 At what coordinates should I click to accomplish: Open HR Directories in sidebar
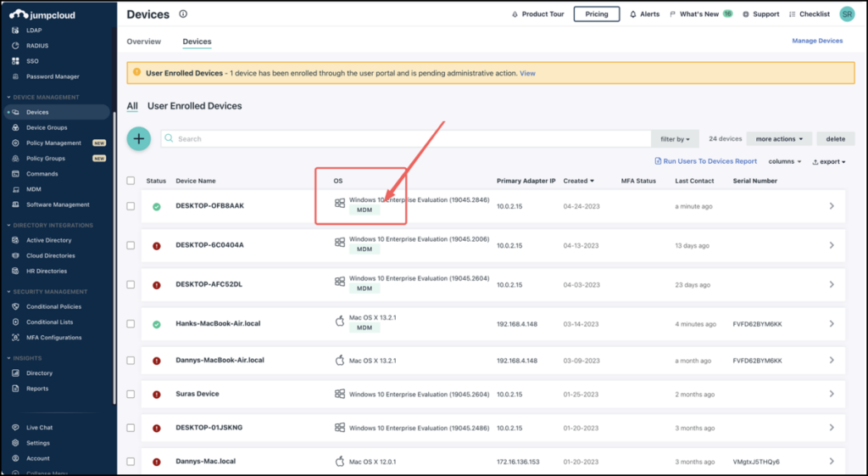pyautogui.click(x=47, y=272)
